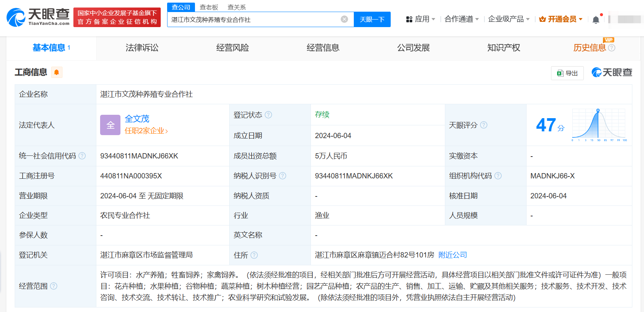The height and width of the screenshot is (312, 644).
Task: Switch to the 法律诉讼 tab
Action: 142,48
